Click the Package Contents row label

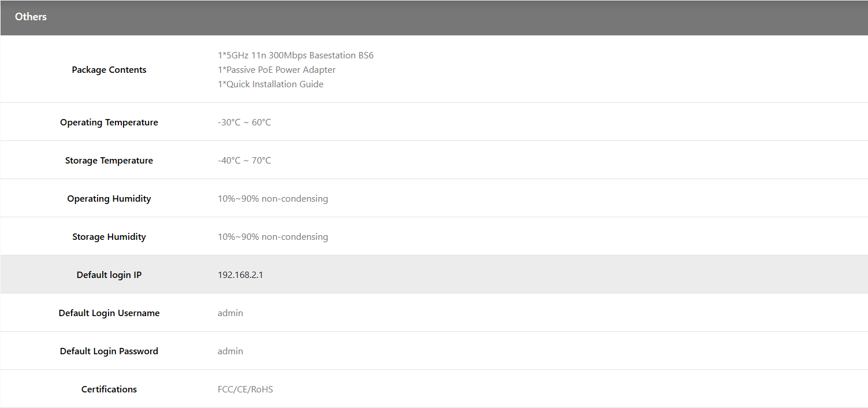click(109, 70)
